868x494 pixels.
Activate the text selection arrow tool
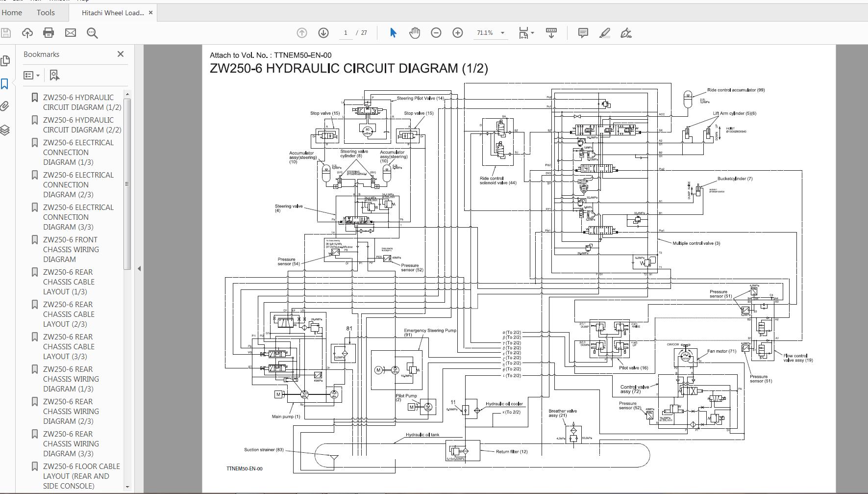point(393,32)
